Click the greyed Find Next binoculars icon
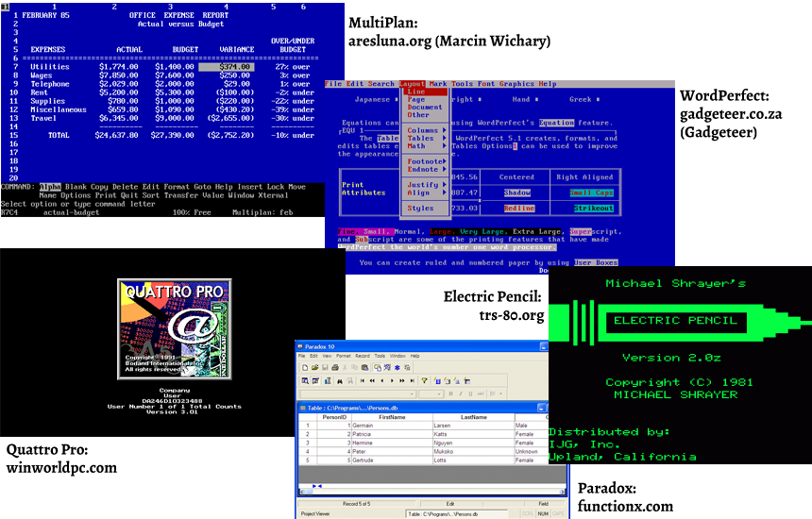 point(350,381)
